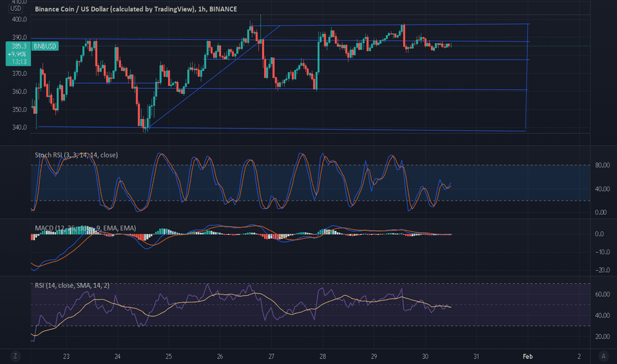Click the 370.0 price axis value
Screen dimensions: 617x364
click(19, 73)
